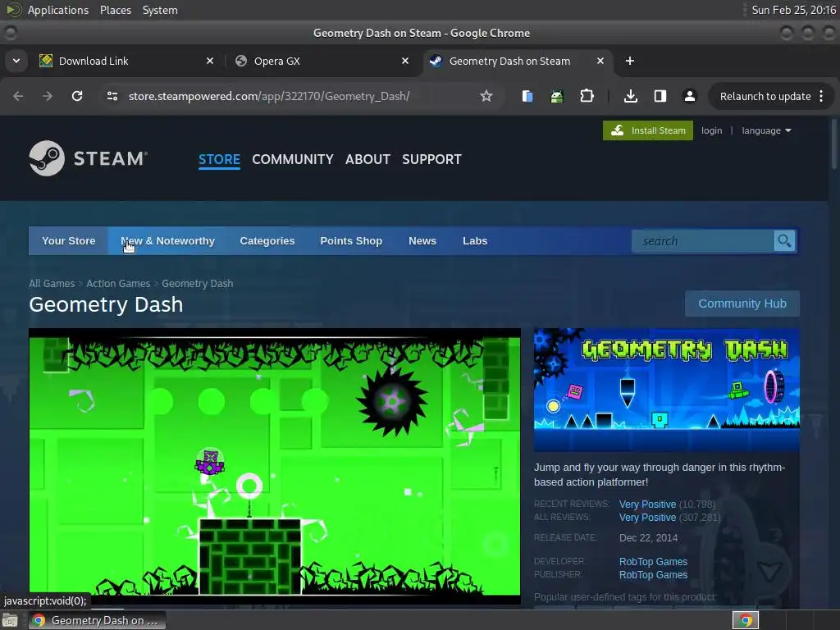Screen dimensions: 840x630
Task: Open a new tab with plus icon
Action: click(x=630, y=61)
